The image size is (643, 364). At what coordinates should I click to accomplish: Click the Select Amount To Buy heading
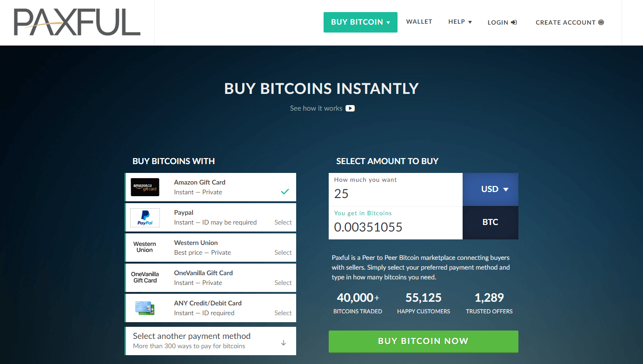pos(387,161)
